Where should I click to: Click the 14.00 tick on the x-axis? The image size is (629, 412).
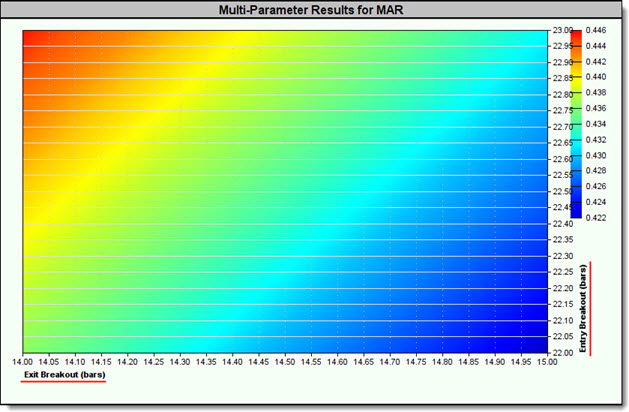[x=22, y=360]
